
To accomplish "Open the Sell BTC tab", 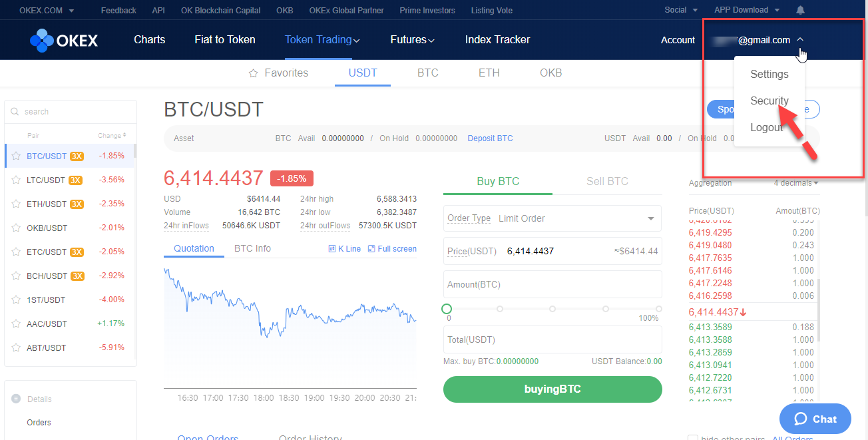I will (x=607, y=181).
